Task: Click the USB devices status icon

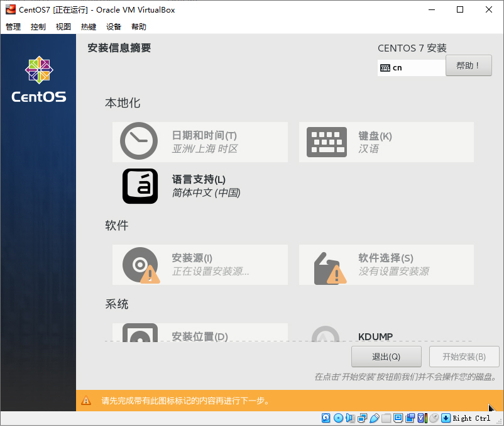Action: click(x=373, y=418)
